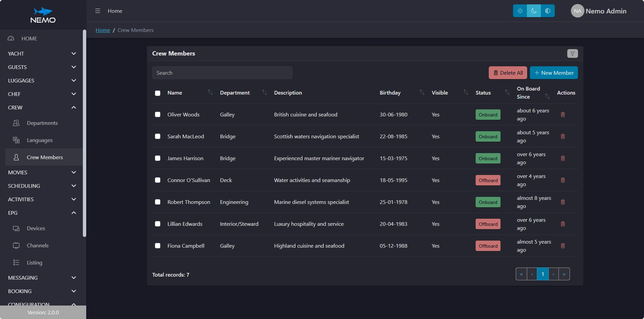This screenshot has width=644, height=319.
Task: Check the Robert Thompson row checkbox
Action: coord(158,202)
